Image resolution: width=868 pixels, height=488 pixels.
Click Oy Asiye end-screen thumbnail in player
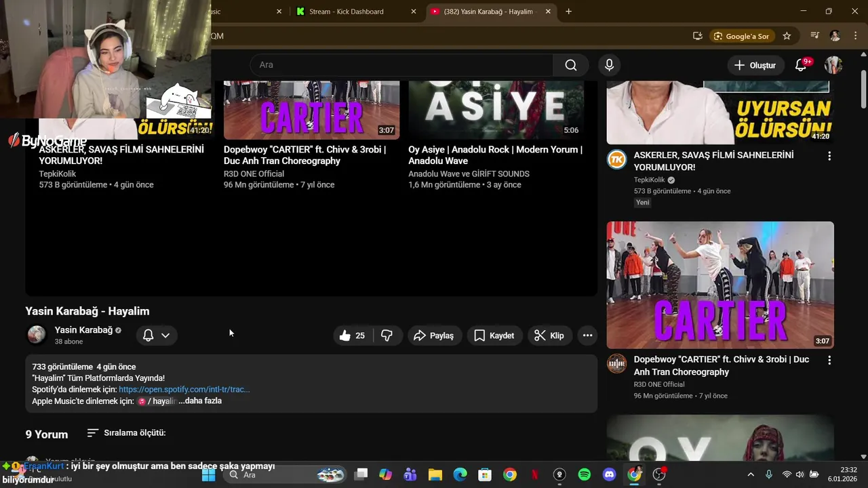pos(496,110)
